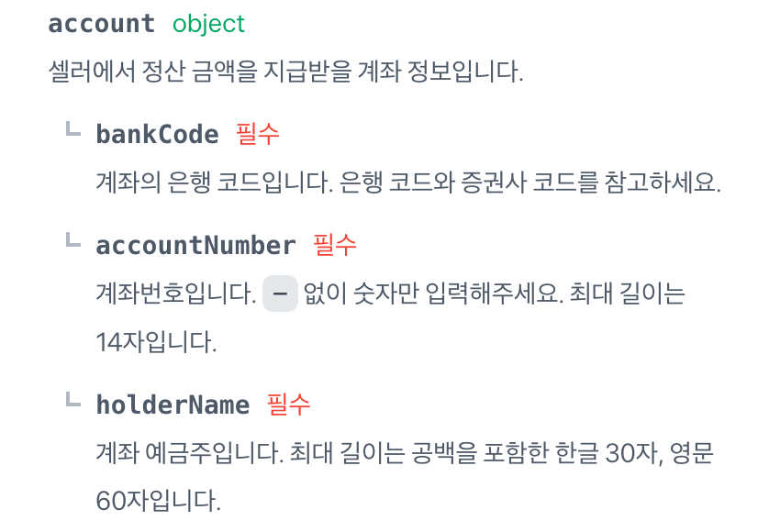Click the green object type label

[208, 24]
